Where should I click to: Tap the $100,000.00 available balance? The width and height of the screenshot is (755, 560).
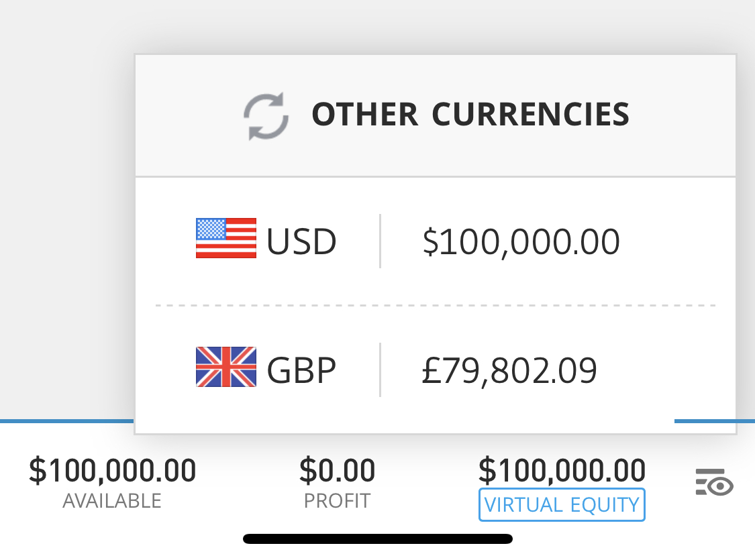112,470
